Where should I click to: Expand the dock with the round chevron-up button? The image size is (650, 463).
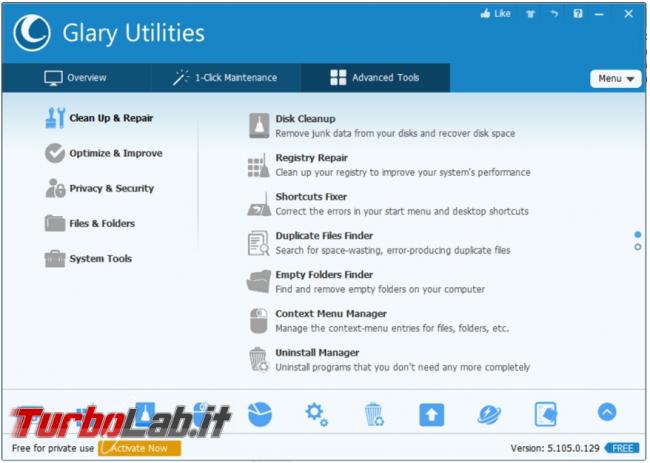point(607,412)
